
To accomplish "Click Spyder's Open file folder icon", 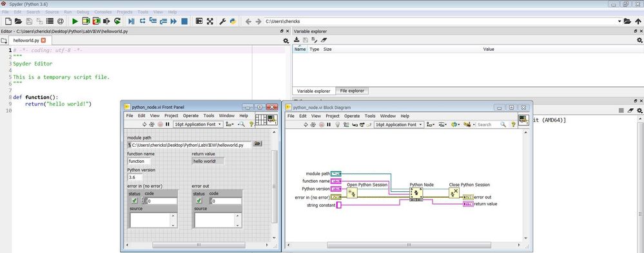I will click(x=19, y=21).
